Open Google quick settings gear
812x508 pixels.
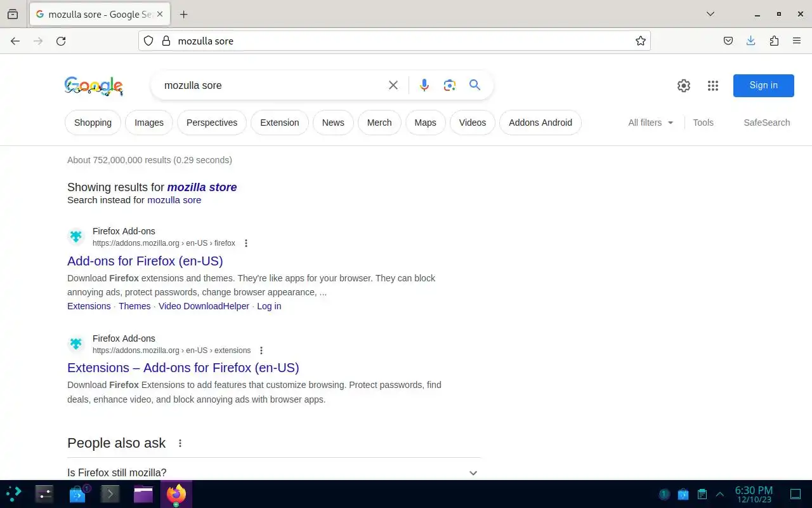pos(684,86)
